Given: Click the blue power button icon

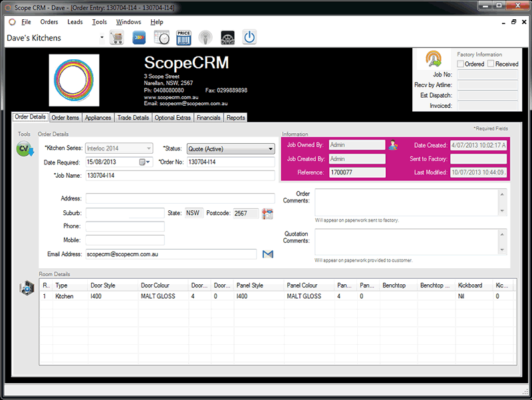Looking at the screenshot, I should tap(249, 37).
